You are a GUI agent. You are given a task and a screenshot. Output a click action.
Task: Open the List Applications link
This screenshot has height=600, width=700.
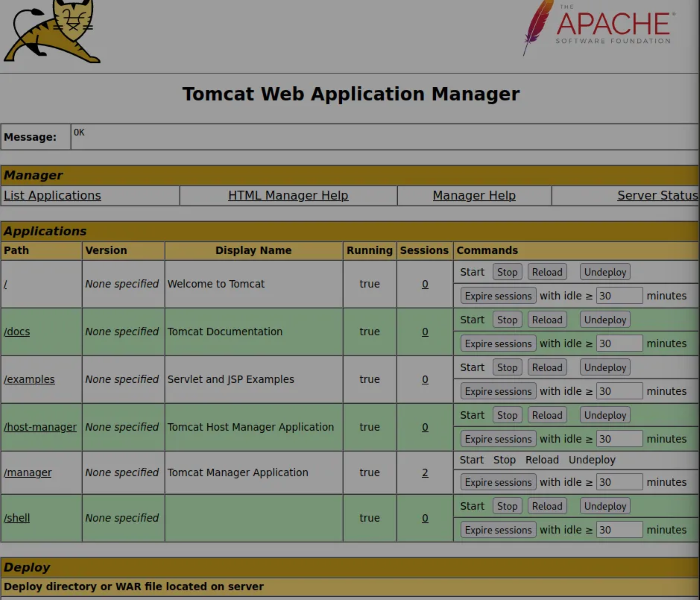pos(52,196)
